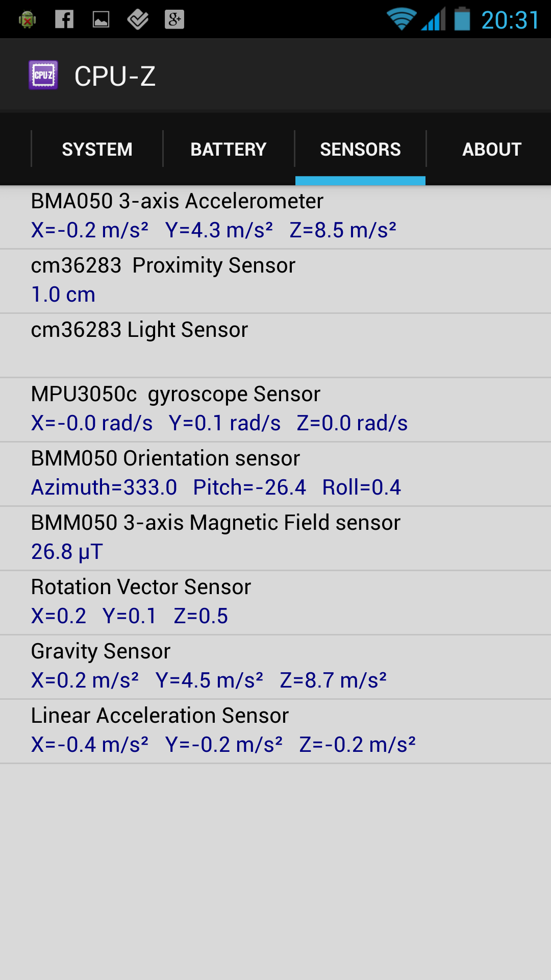Tap the cellular signal strength icon

[434, 19]
